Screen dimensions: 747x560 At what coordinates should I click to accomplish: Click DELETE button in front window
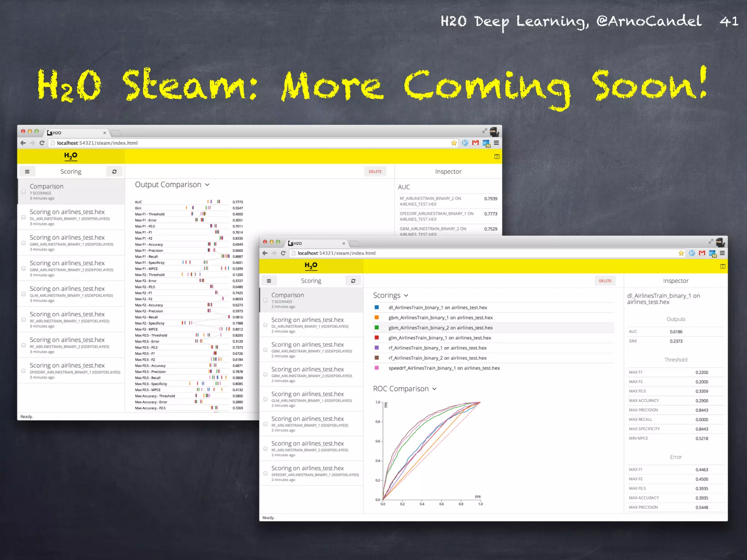[605, 281]
